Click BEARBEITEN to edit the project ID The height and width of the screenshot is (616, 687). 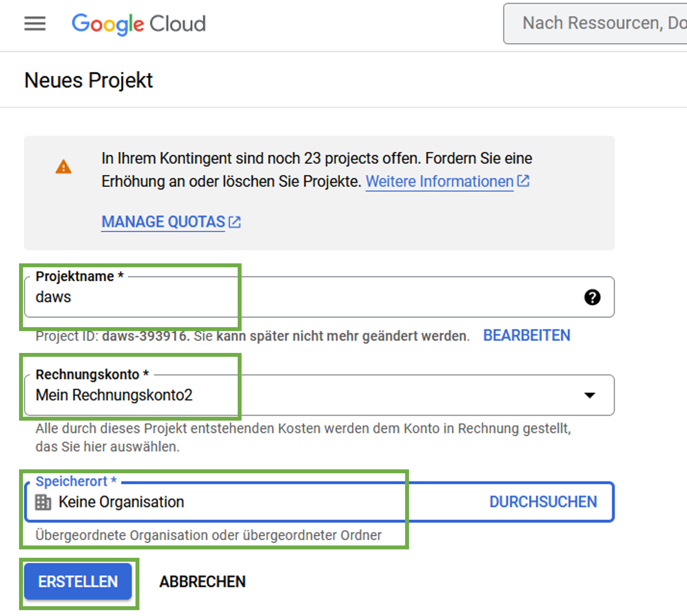[527, 335]
